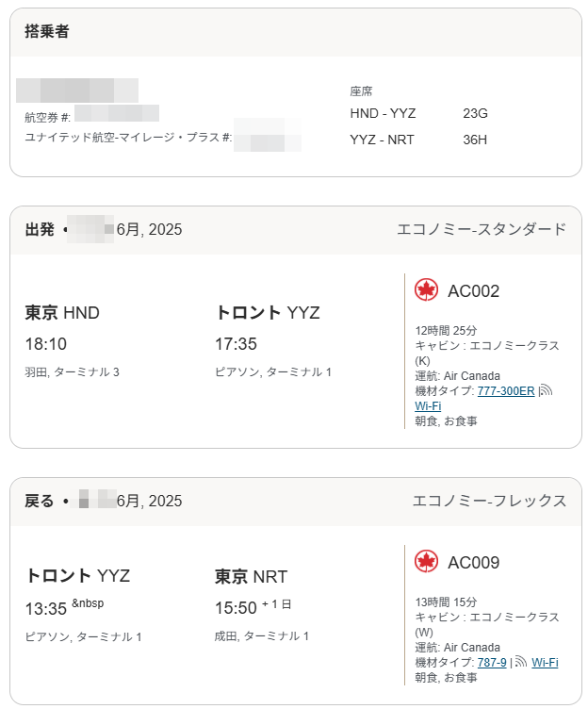Click the +1日 next-day arrival indicator
Viewport: 588px width, 709px height.
point(277,604)
